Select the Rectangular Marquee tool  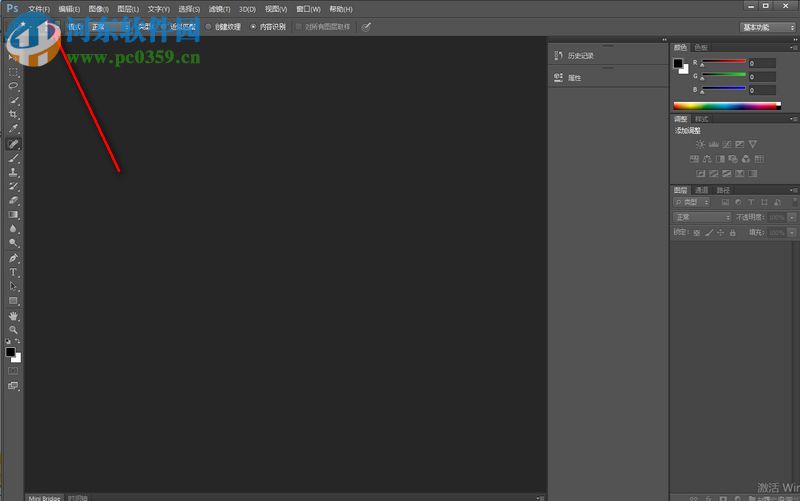tap(13, 72)
